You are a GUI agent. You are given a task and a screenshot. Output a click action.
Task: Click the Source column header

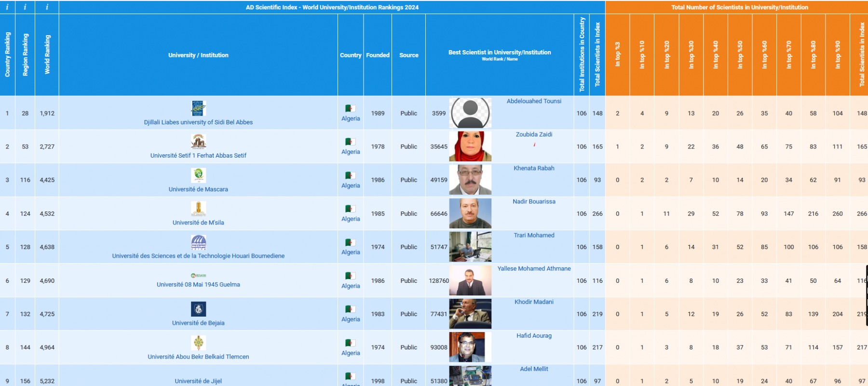(x=408, y=55)
